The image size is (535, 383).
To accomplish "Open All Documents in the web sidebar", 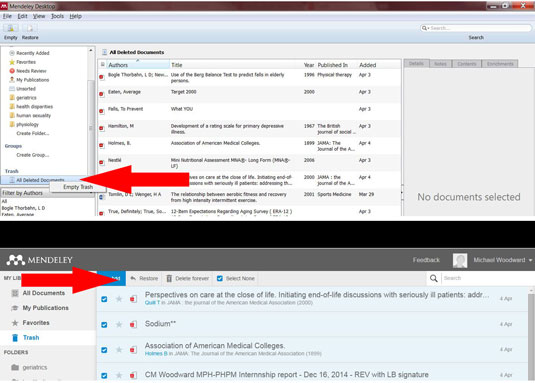I will click(43, 293).
